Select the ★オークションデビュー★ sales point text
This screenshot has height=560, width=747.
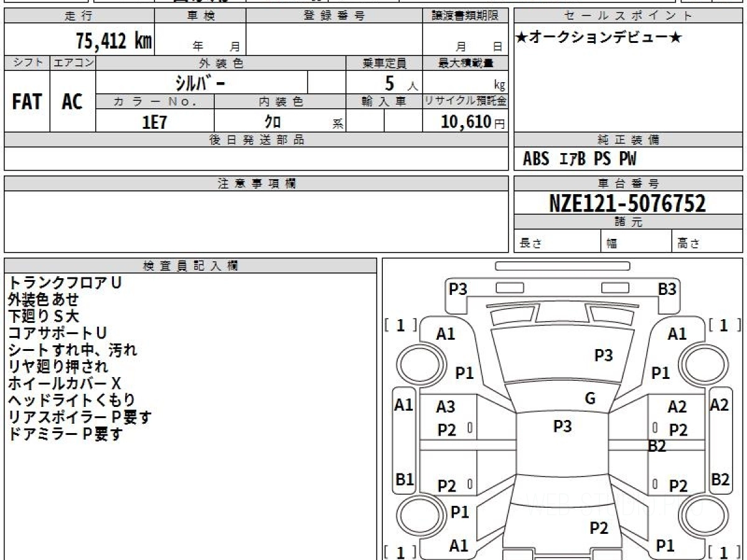(x=599, y=38)
